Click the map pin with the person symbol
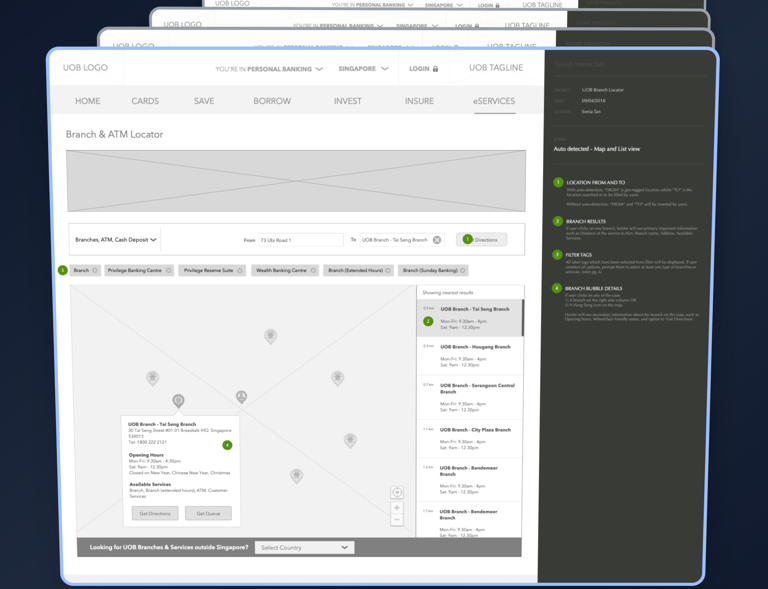Image resolution: width=768 pixels, height=589 pixels. click(241, 397)
